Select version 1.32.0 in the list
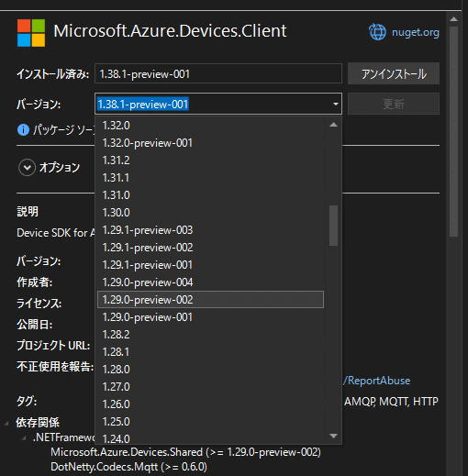The width and height of the screenshot is (468, 476). [x=210, y=126]
